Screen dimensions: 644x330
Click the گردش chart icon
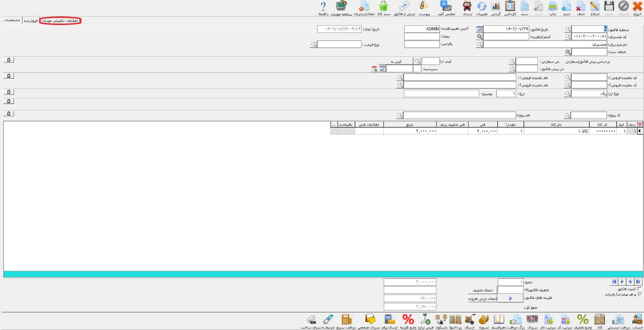click(496, 7)
